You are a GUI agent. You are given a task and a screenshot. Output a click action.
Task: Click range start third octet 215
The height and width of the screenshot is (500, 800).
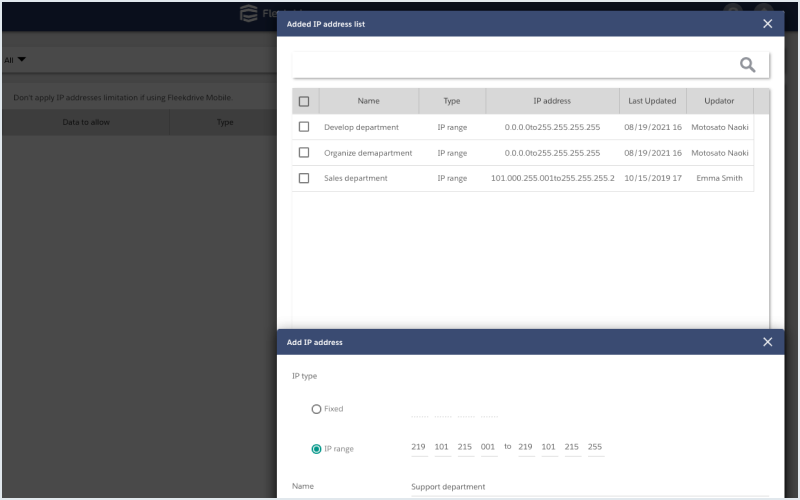(465, 447)
